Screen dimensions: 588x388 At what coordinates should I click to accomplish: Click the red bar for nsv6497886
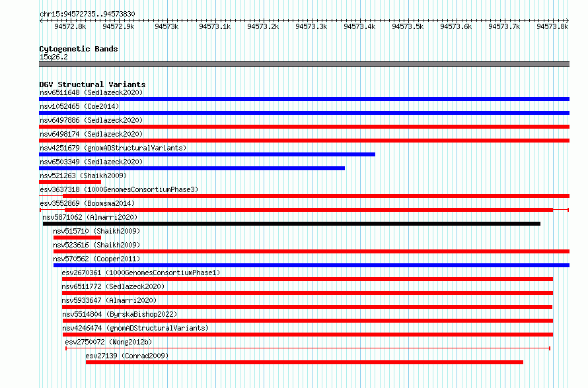(x=304, y=127)
